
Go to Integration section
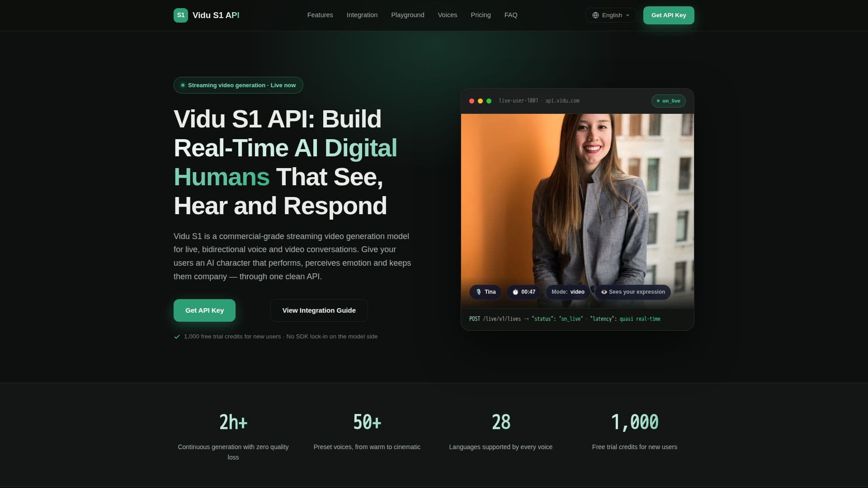click(362, 15)
